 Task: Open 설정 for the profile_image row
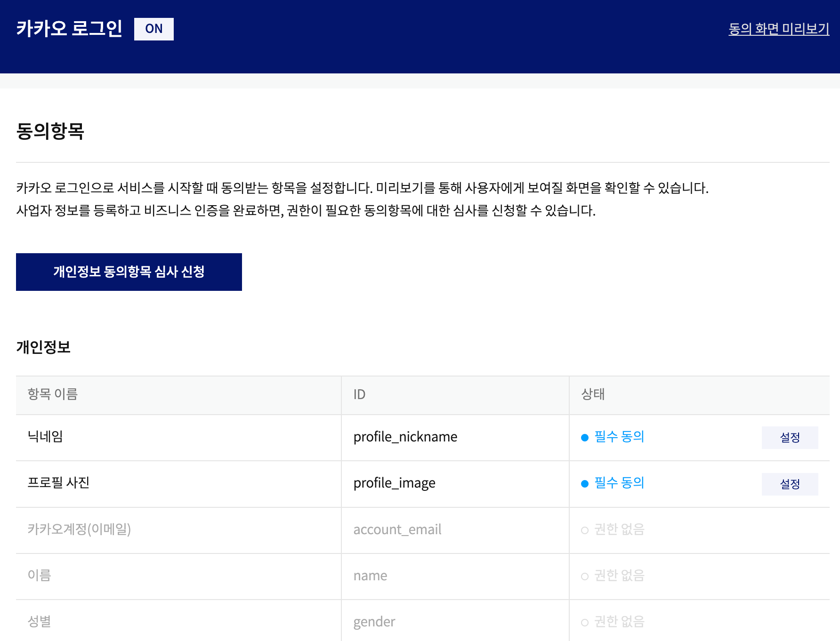790,484
